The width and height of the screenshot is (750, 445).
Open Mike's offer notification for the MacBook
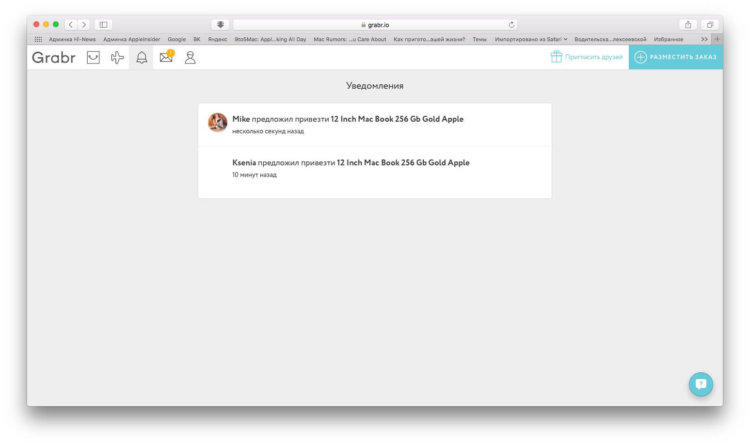pos(375,124)
